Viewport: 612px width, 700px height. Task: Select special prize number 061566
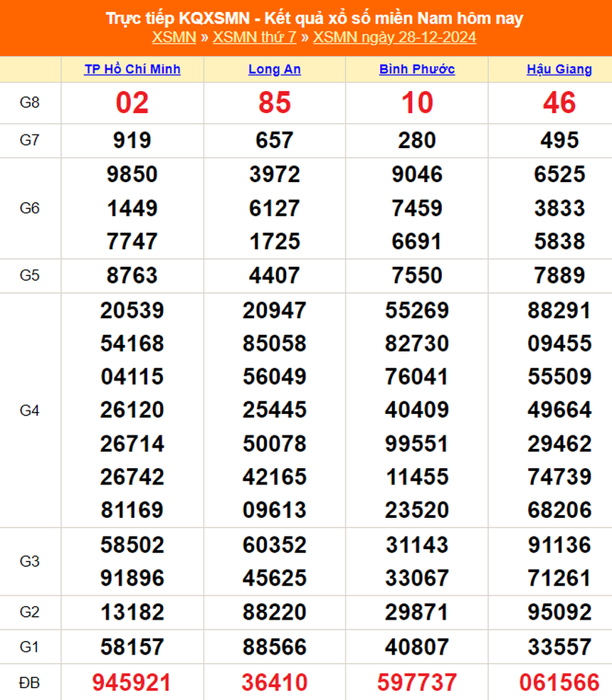click(559, 683)
